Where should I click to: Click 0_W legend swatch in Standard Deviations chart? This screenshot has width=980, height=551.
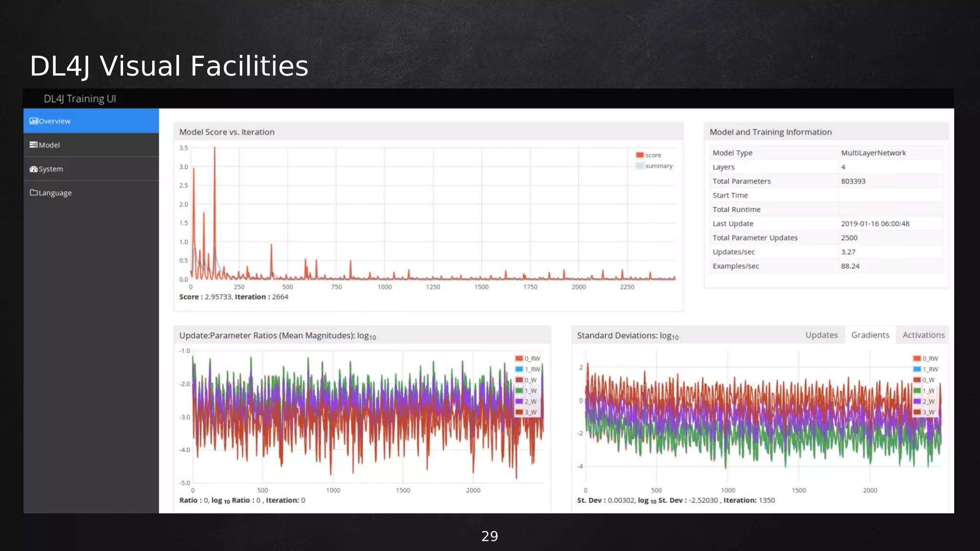click(x=917, y=380)
